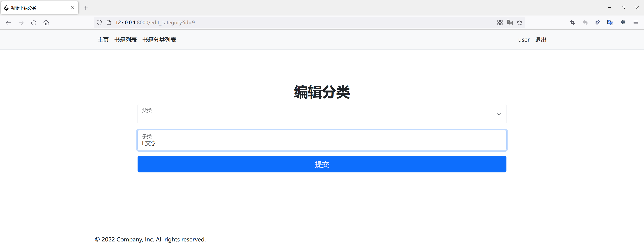Click the shield tracking protection icon
The image size is (644, 249).
click(99, 22)
